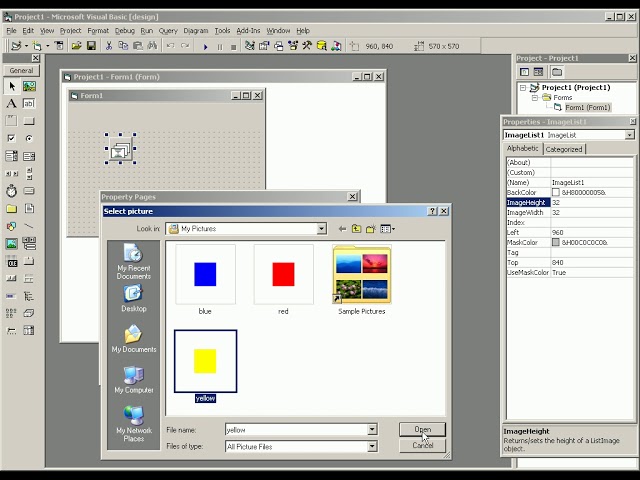
Task: Select the DirListBox folder tool
Action: click(x=11, y=209)
